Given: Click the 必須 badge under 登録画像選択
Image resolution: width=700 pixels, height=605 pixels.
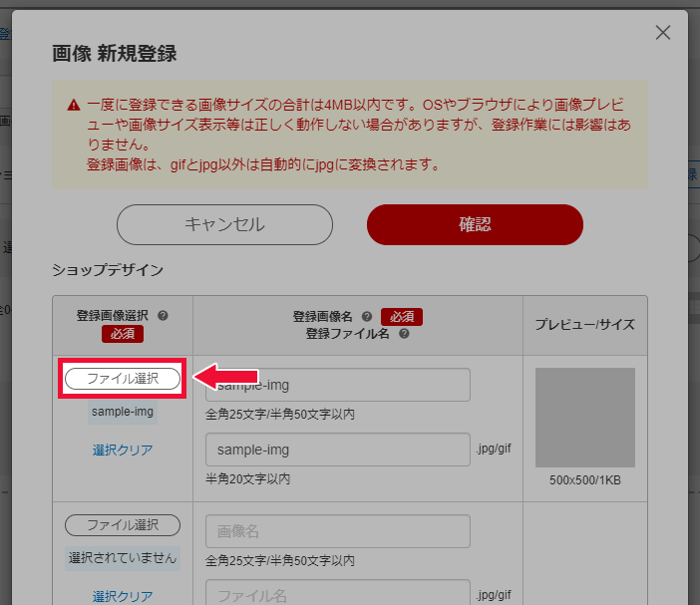Looking at the screenshot, I should click(x=123, y=334).
